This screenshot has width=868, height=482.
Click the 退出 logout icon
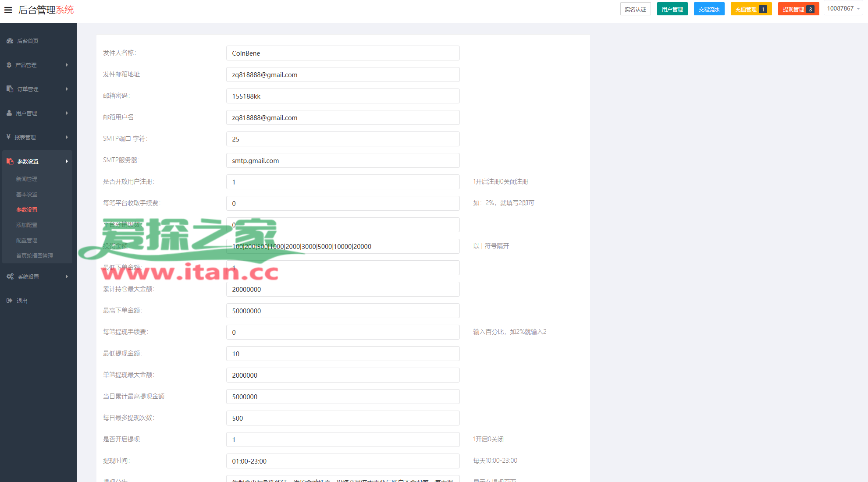(10, 301)
